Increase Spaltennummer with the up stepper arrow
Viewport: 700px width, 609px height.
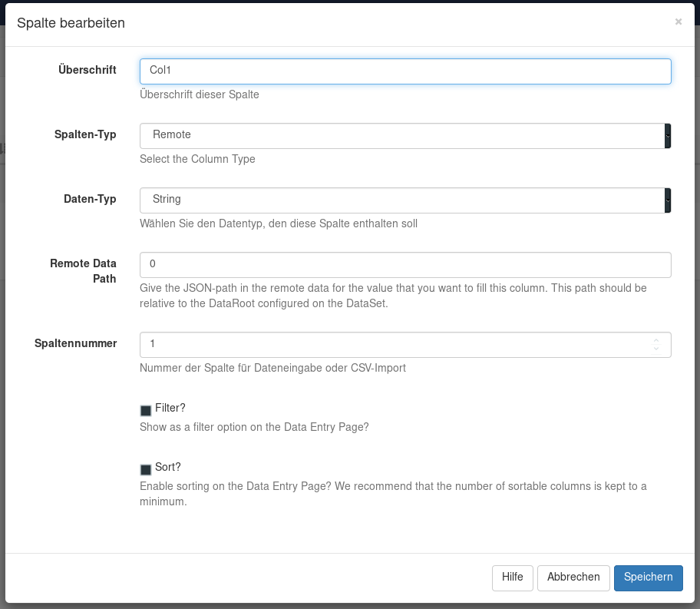click(x=656, y=341)
